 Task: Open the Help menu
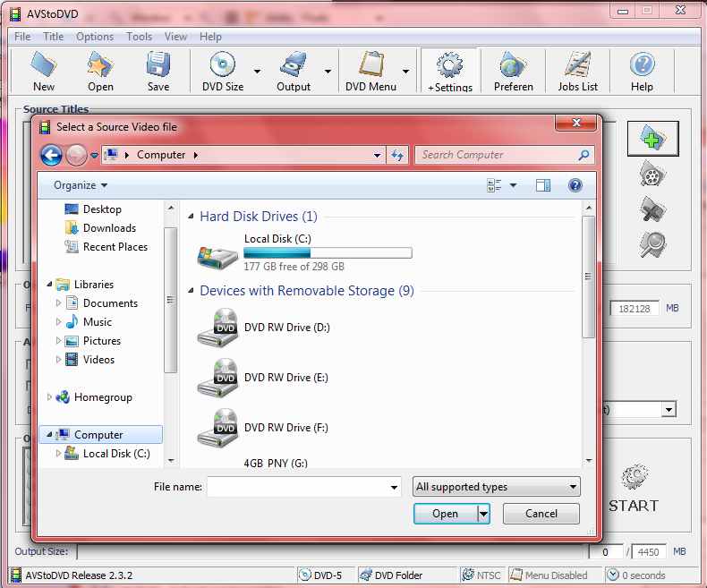coord(210,37)
